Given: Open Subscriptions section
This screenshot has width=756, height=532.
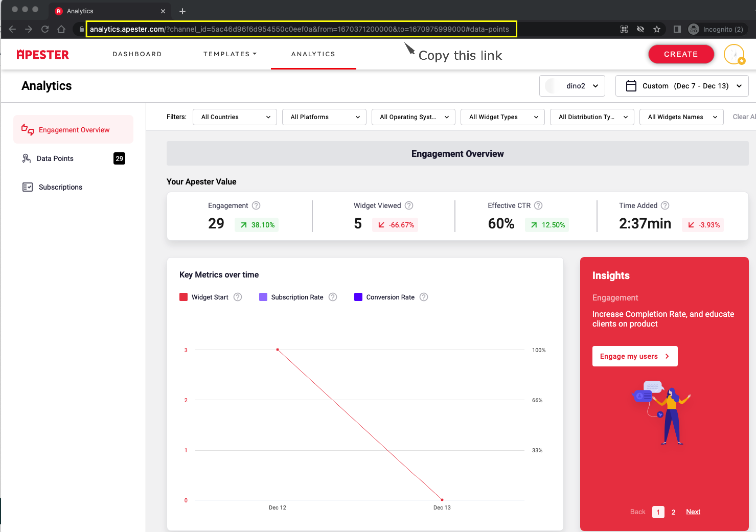Looking at the screenshot, I should (73, 187).
